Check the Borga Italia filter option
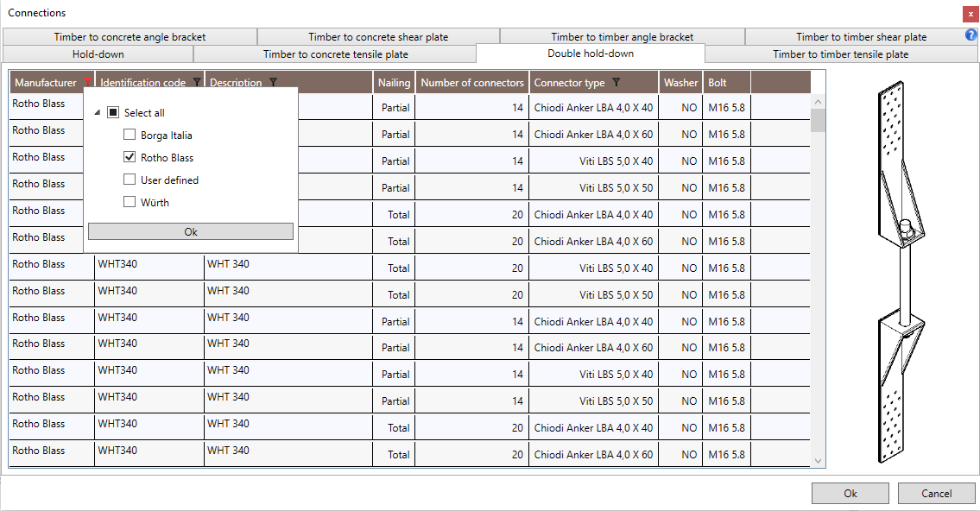This screenshot has height=511, width=980. 130,135
